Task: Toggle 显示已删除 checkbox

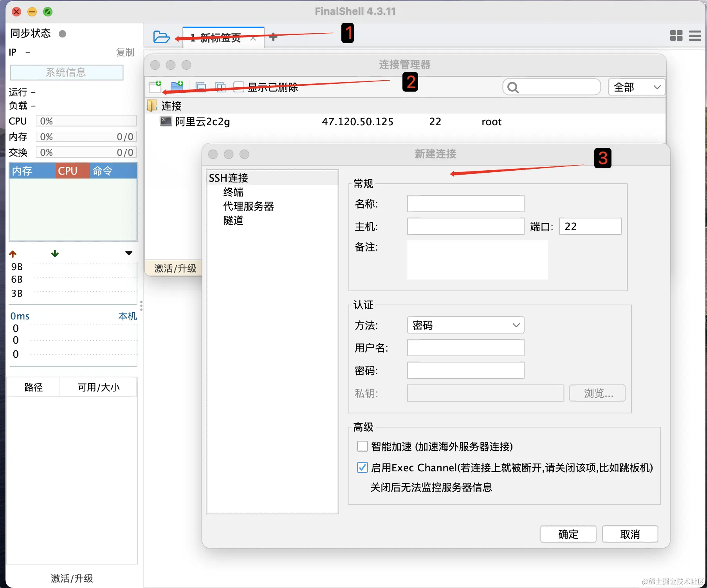Action: (x=239, y=87)
